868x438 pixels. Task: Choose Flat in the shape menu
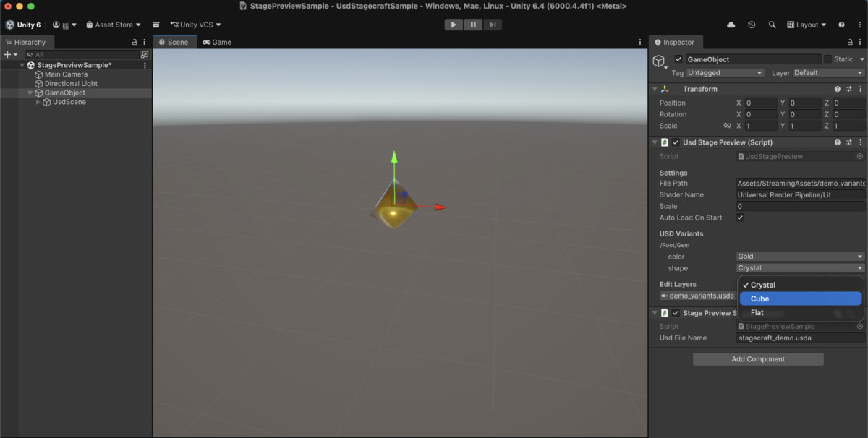pyautogui.click(x=801, y=312)
